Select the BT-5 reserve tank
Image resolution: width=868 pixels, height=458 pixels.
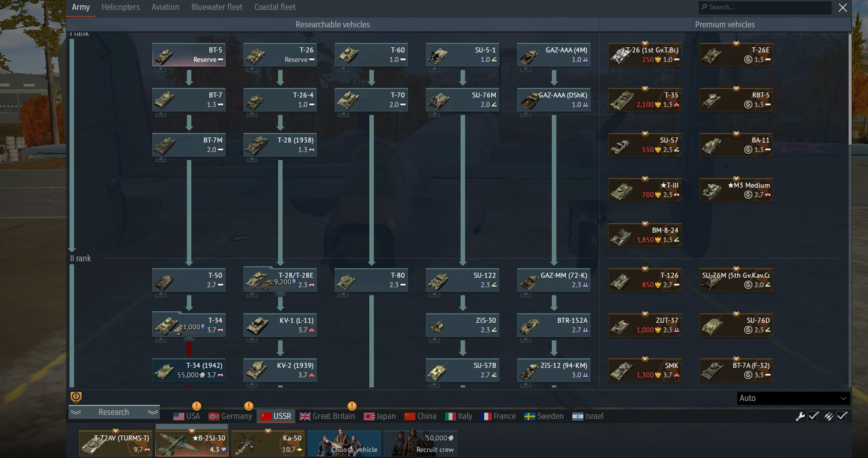(189, 55)
